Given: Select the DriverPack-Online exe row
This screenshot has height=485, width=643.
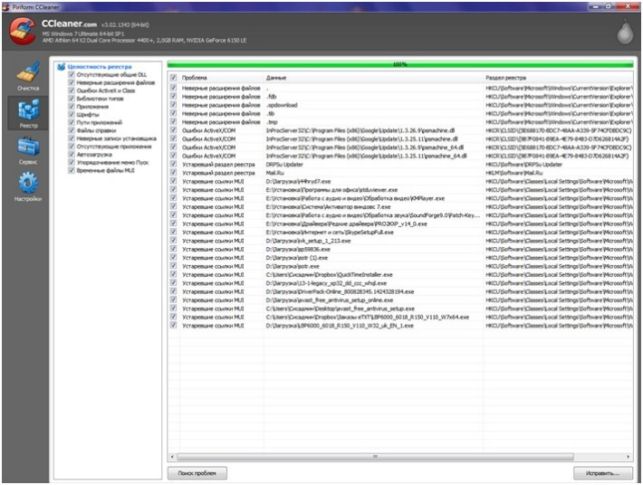Looking at the screenshot, I should tap(401, 291).
